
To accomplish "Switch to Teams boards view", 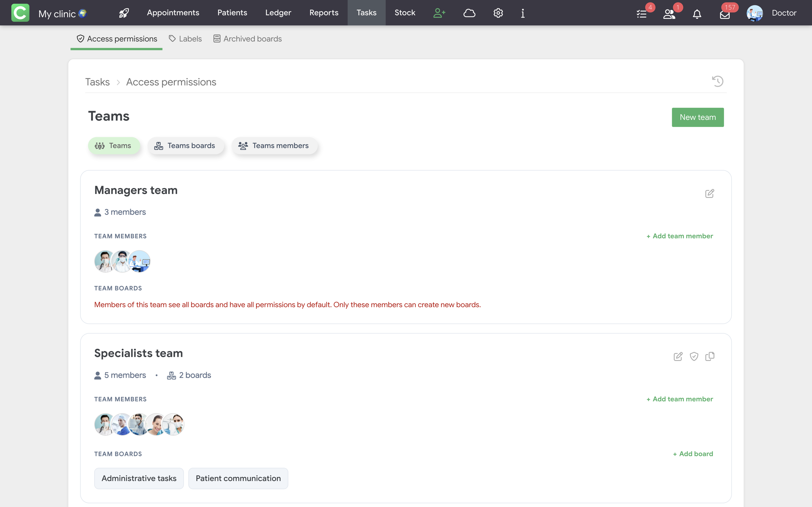I will pos(185,146).
